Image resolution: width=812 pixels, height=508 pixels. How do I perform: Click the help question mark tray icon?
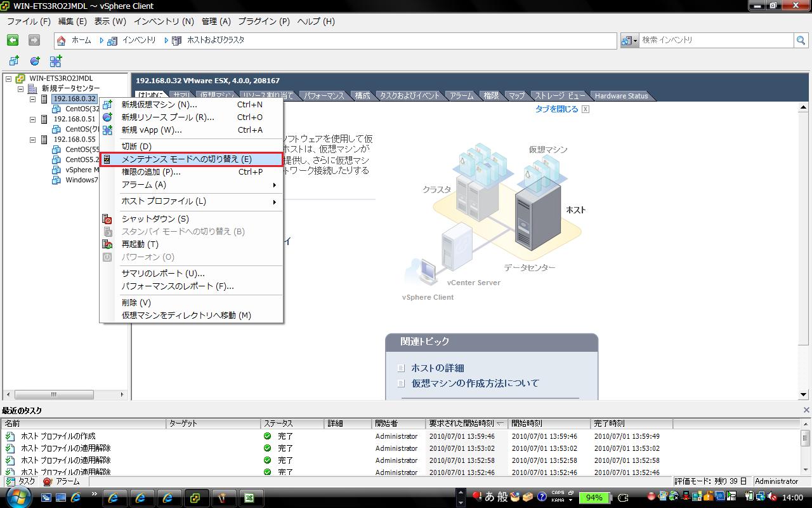[542, 497]
